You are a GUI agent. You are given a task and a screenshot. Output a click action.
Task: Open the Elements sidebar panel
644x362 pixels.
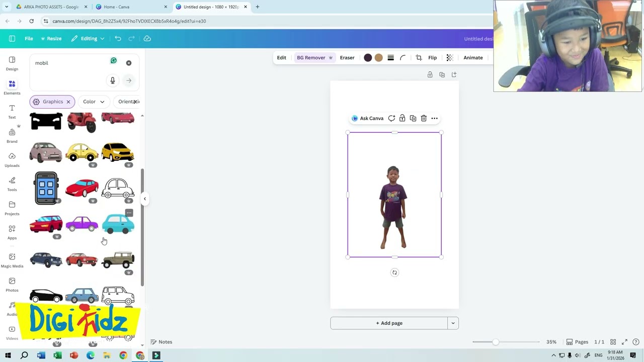click(x=12, y=87)
